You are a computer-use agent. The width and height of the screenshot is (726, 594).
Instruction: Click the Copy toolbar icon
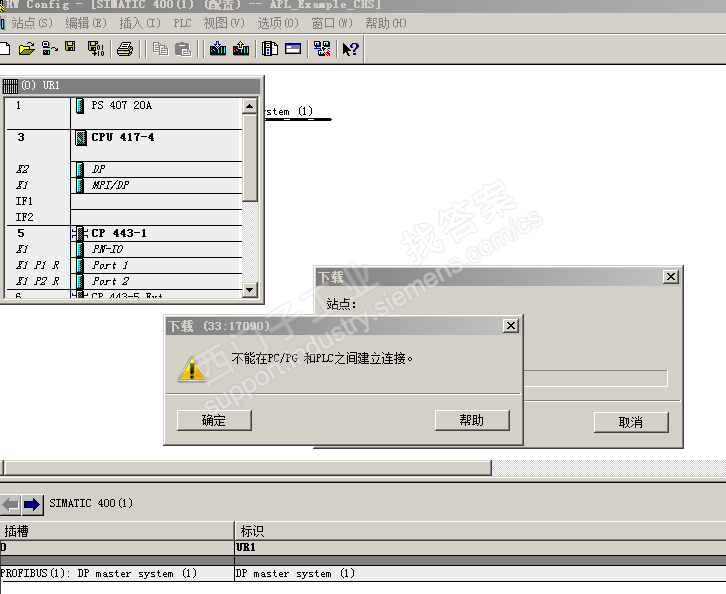click(161, 49)
